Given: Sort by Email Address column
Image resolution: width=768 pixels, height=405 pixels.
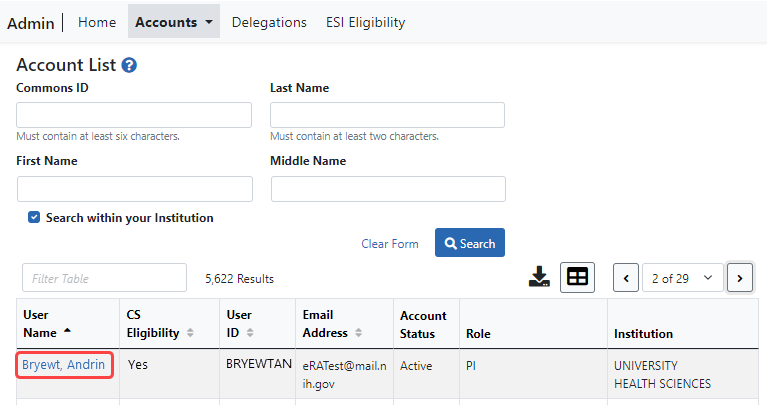Looking at the screenshot, I should pyautogui.click(x=359, y=332).
